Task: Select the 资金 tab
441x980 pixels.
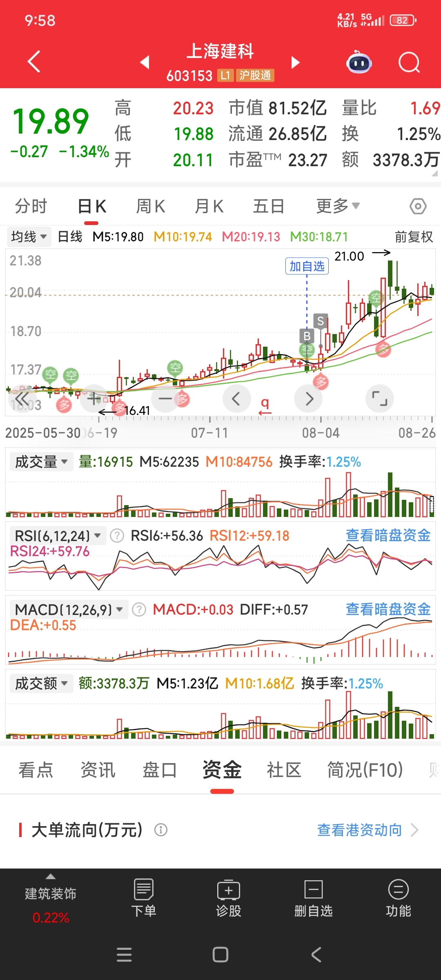Action: [x=222, y=770]
